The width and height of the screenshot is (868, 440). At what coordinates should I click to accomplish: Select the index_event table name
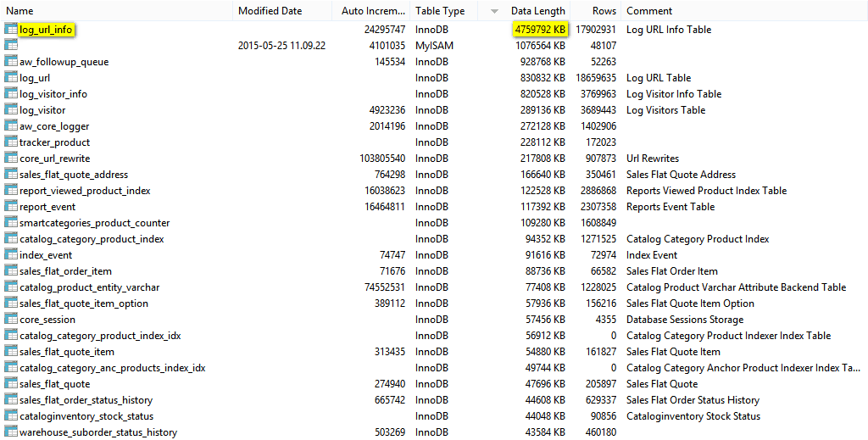[46, 255]
